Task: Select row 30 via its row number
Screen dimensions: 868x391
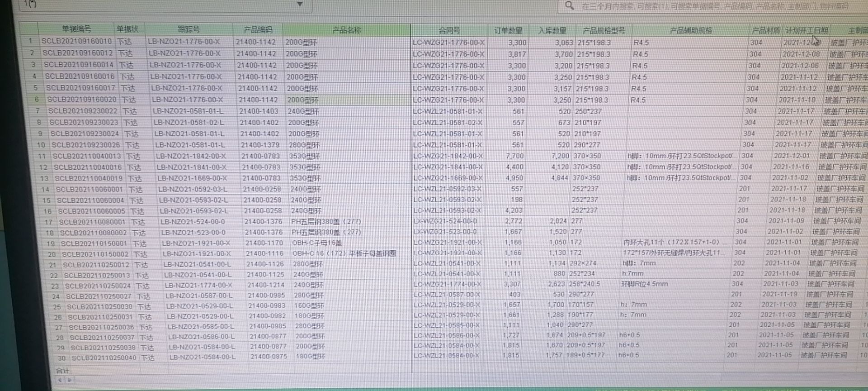Action: 61,358
